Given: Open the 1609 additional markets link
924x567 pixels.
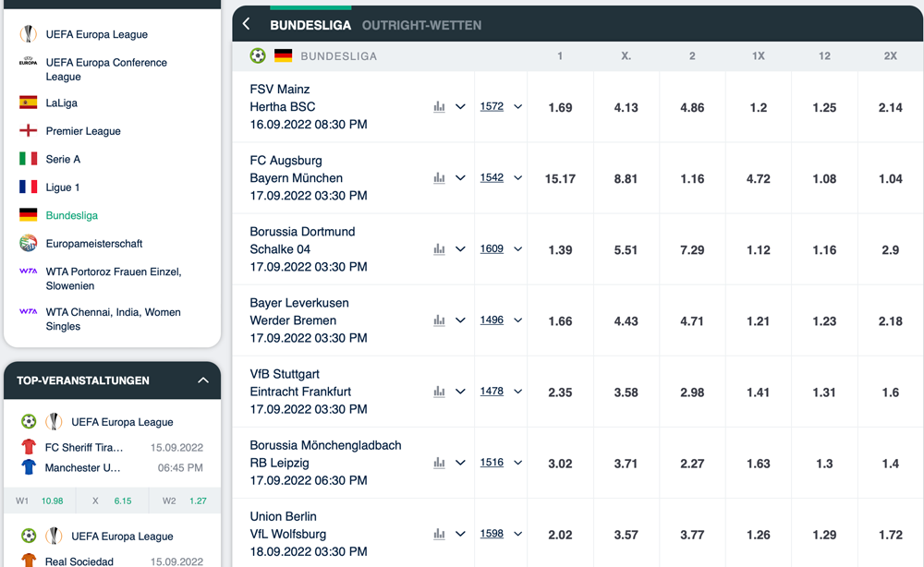Looking at the screenshot, I should click(492, 249).
